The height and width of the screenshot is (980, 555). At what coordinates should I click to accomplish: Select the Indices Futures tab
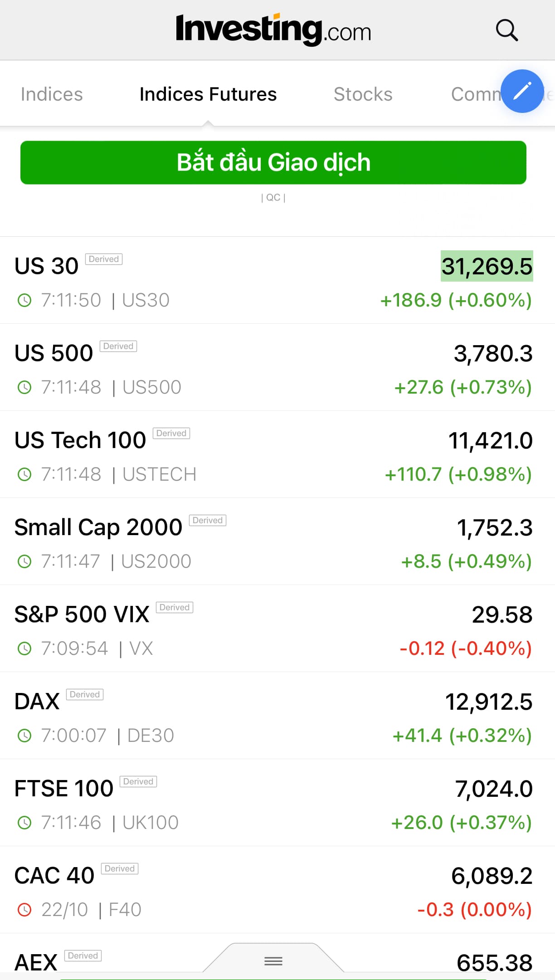point(208,94)
